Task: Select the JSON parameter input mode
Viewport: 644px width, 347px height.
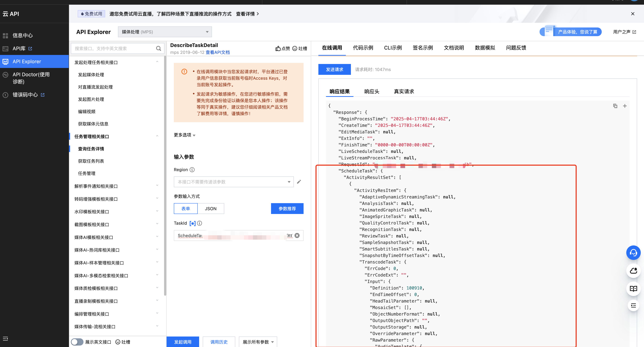Action: pos(211,209)
